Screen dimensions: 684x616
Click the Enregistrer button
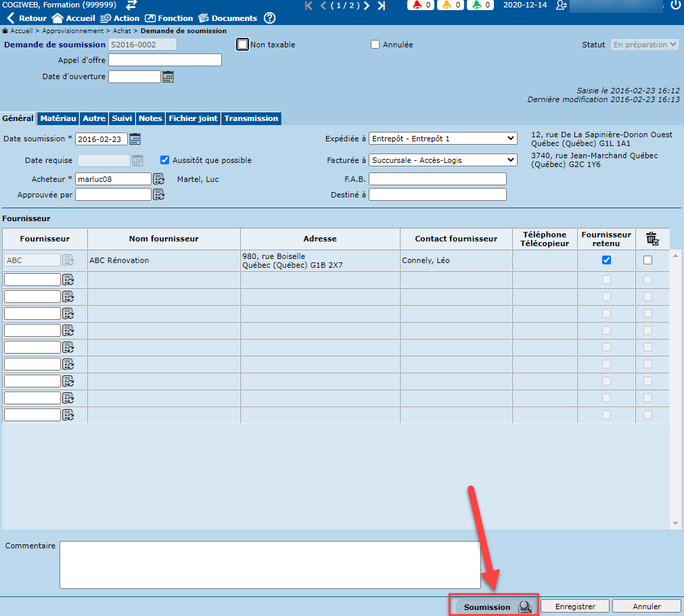574,607
